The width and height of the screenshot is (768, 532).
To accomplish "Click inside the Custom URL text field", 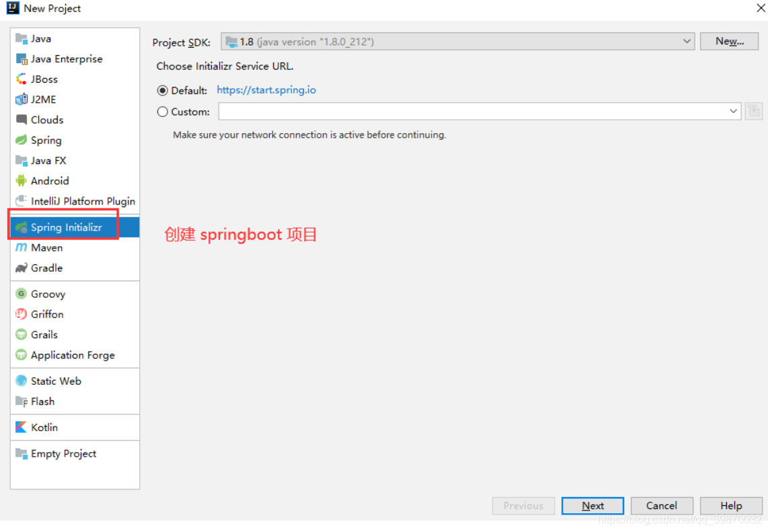I will click(x=472, y=111).
